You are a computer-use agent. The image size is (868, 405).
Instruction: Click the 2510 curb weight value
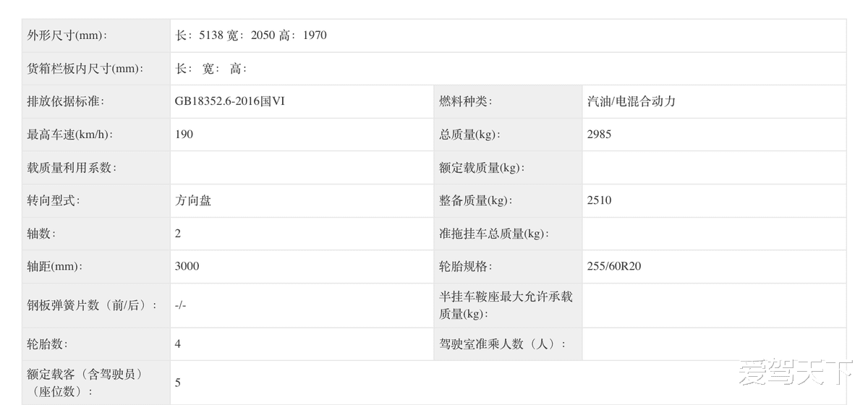(x=599, y=201)
